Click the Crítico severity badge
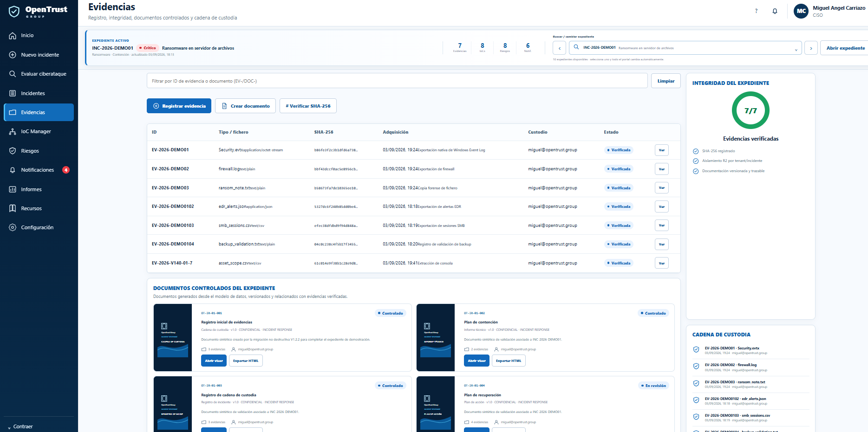This screenshot has height=432, width=868. pos(148,48)
